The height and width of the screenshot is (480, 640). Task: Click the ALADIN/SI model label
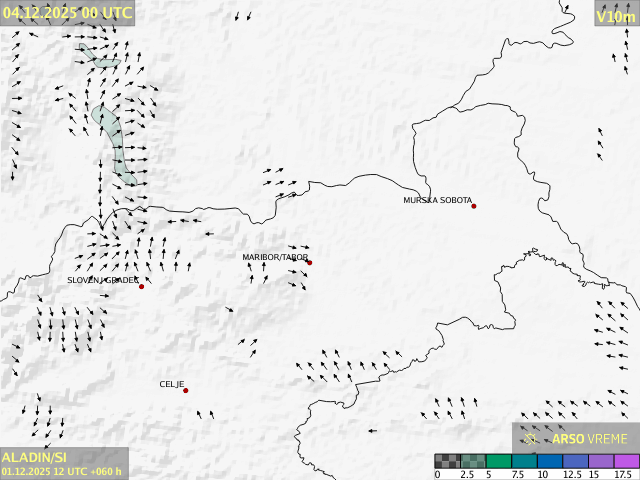click(x=35, y=457)
